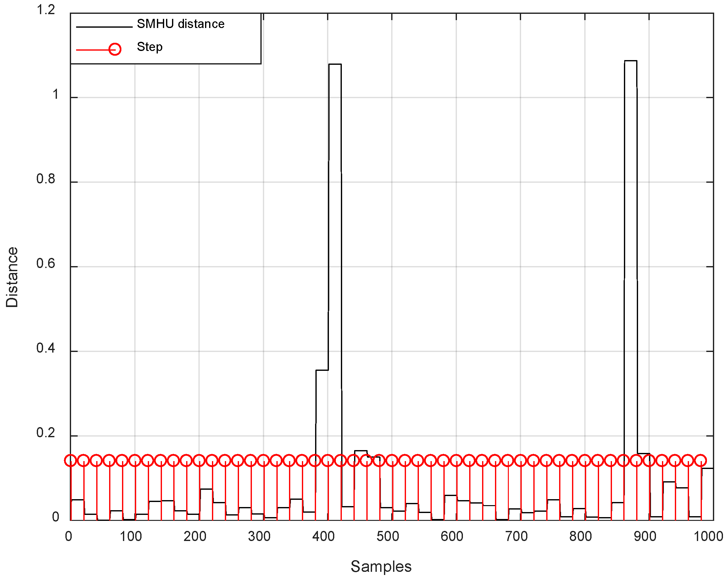Screen dimensions: 728x580
Task: Select the Step legend label
Action: (x=150, y=47)
